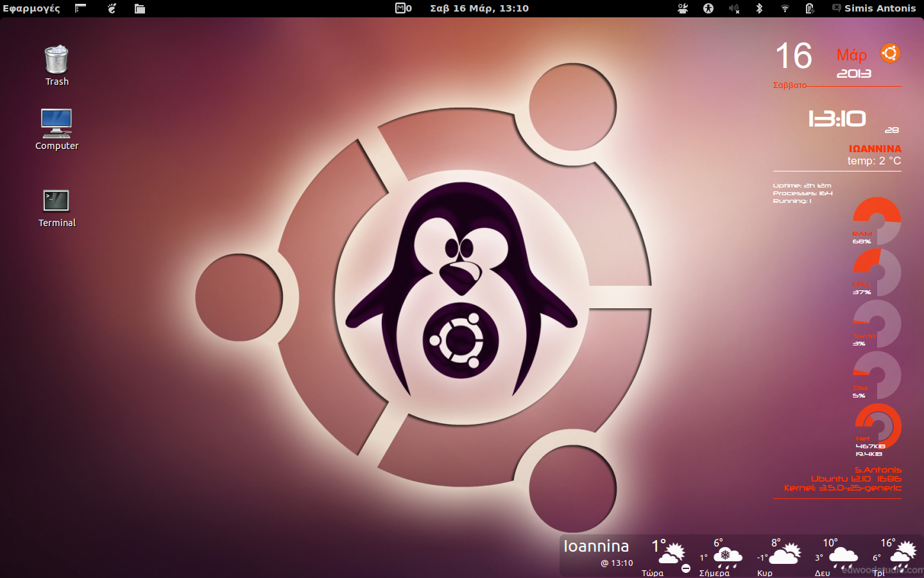Image resolution: width=924 pixels, height=578 pixels.
Task: Click the battery status indicator
Action: click(810, 8)
